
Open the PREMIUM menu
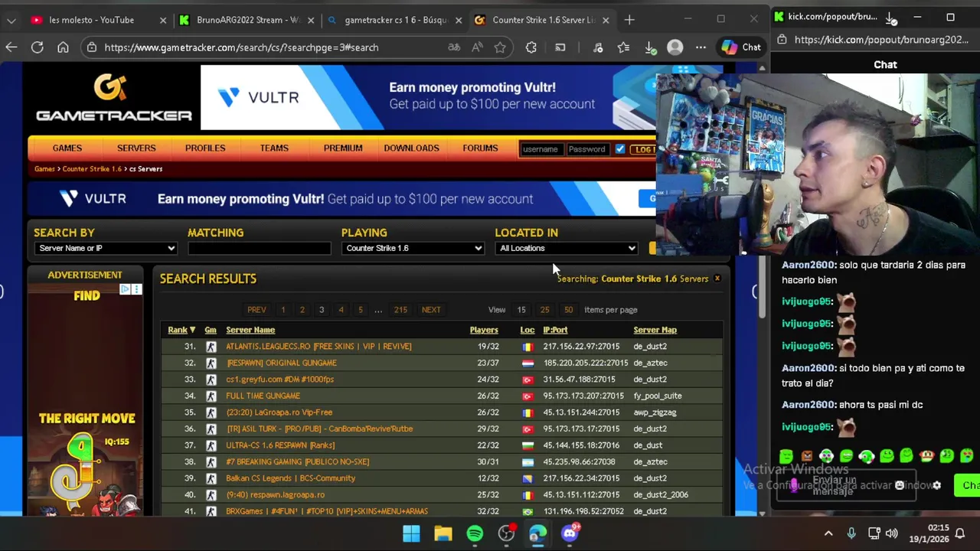coord(343,148)
